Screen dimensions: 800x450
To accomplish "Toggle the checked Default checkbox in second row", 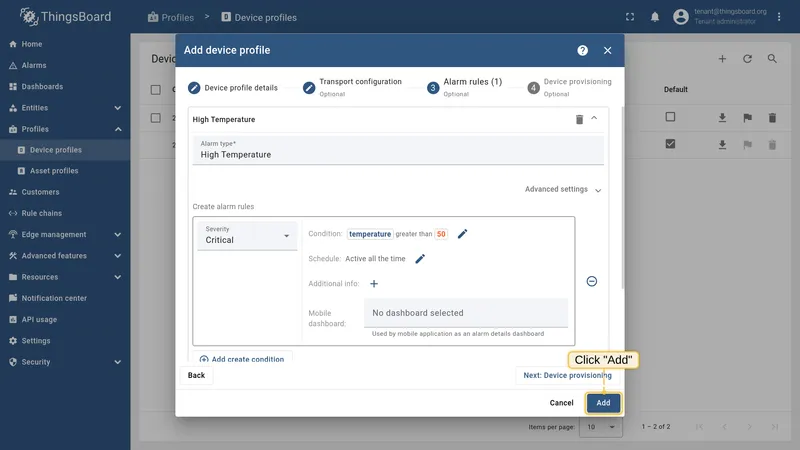I will click(x=670, y=144).
